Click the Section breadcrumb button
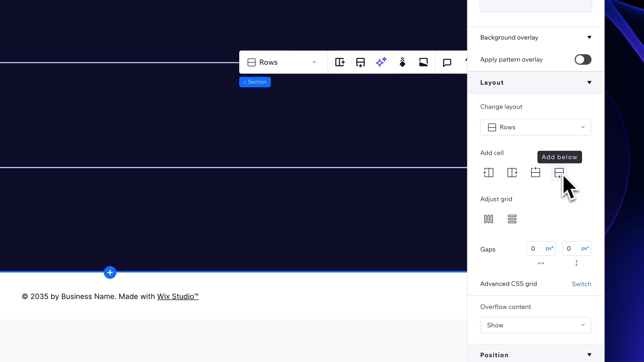 click(255, 82)
